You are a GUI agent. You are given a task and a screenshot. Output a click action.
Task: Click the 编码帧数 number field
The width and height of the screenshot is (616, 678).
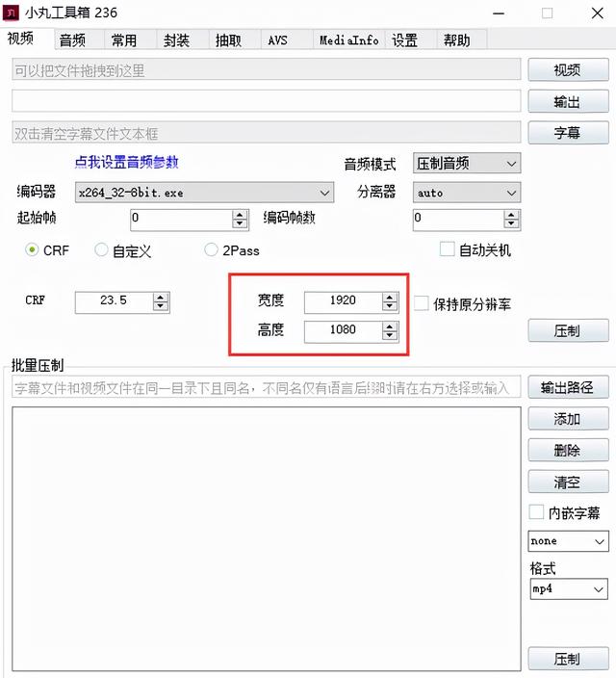(458, 220)
